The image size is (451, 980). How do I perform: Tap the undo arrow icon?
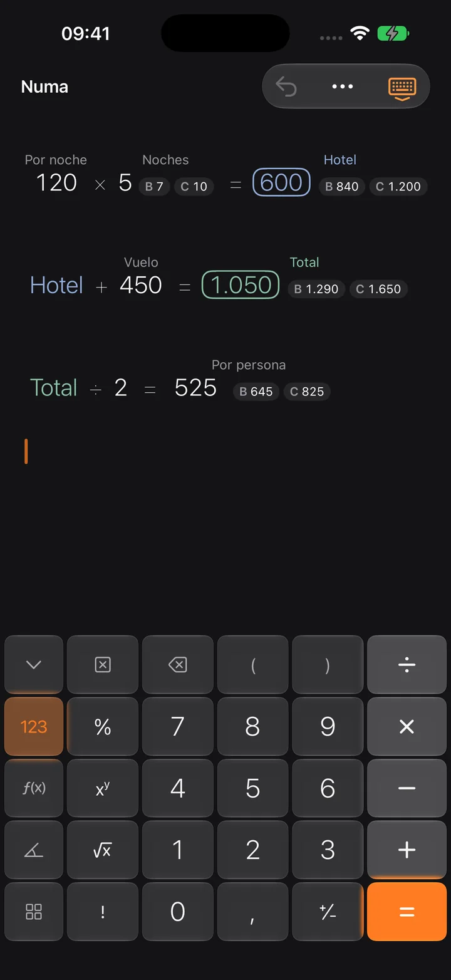point(286,86)
